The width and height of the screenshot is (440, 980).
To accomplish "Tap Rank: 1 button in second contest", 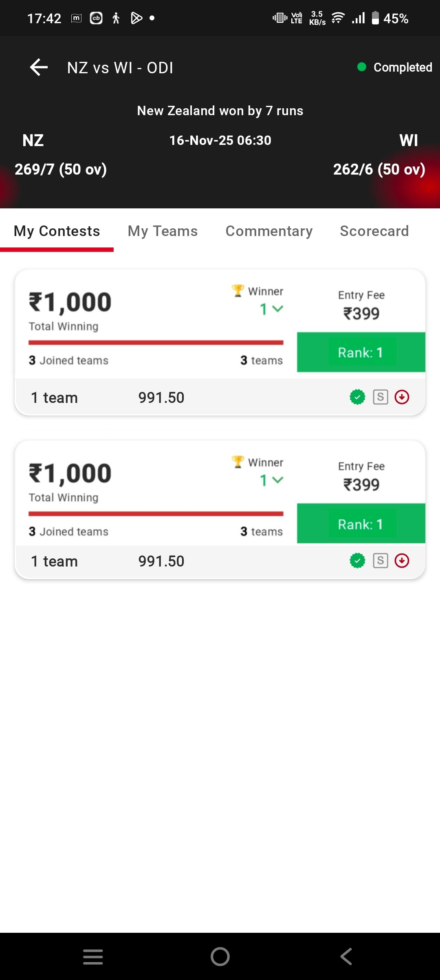I will (x=361, y=524).
